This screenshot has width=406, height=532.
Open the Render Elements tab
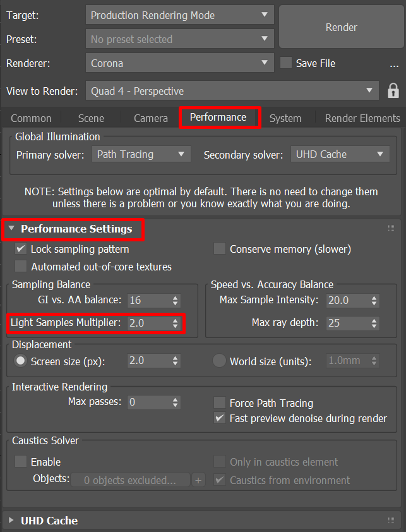coord(362,118)
